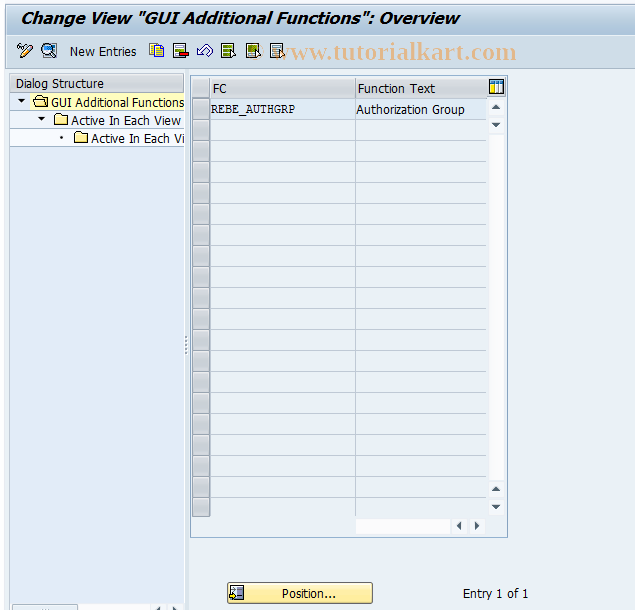This screenshot has width=635, height=610.
Task: Click the Position... button
Action: pyautogui.click(x=300, y=593)
